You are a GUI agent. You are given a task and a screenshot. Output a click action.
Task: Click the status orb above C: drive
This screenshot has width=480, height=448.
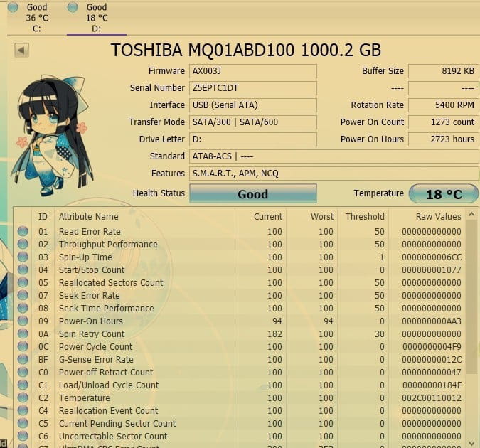pos(13,7)
